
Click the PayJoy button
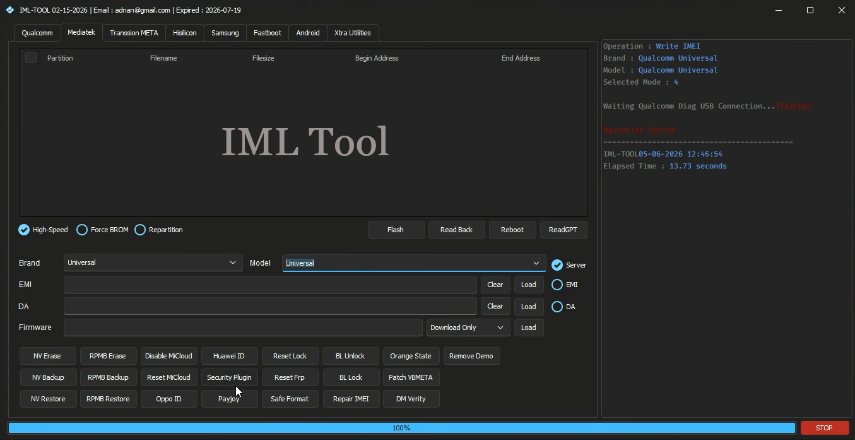229,399
